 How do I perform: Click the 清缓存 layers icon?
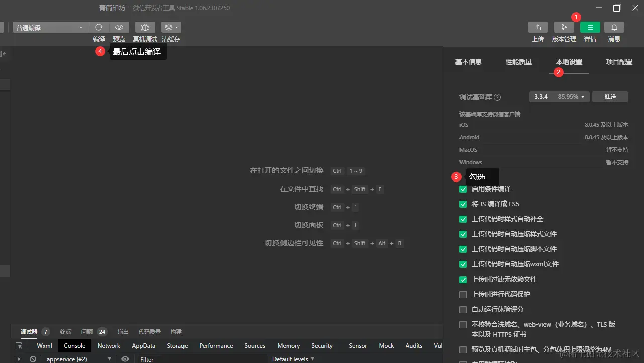(x=171, y=27)
